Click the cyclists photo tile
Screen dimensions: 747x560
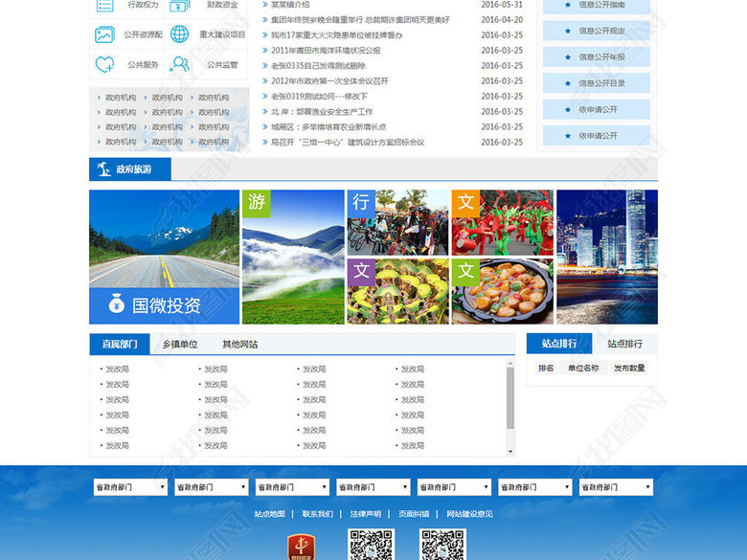[x=397, y=223]
